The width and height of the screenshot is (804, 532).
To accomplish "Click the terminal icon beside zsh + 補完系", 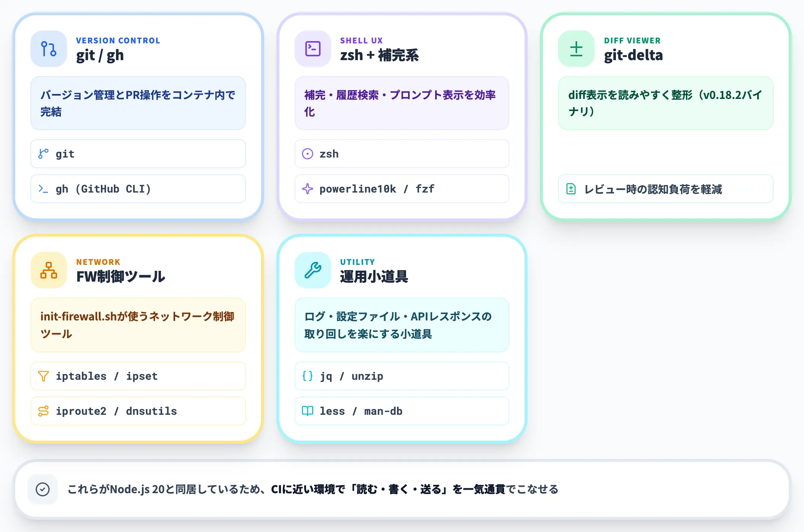I will (313, 49).
